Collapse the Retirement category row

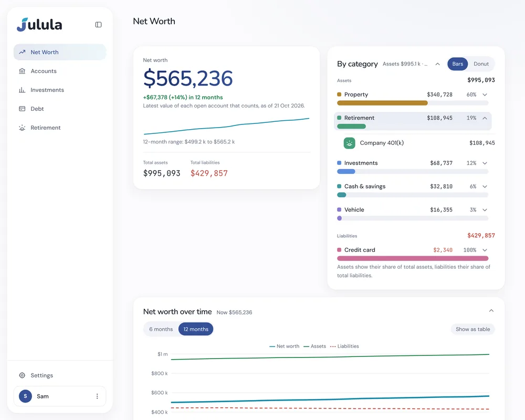(485, 118)
